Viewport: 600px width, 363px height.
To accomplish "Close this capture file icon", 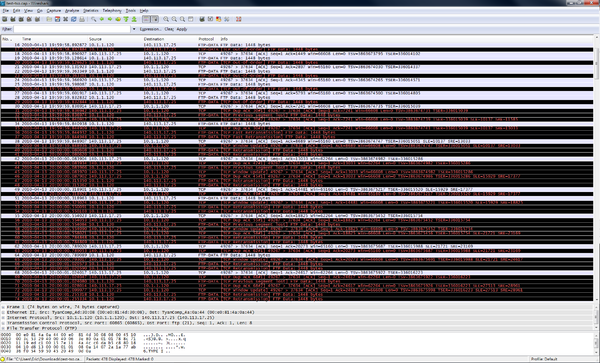I will point(65,19).
